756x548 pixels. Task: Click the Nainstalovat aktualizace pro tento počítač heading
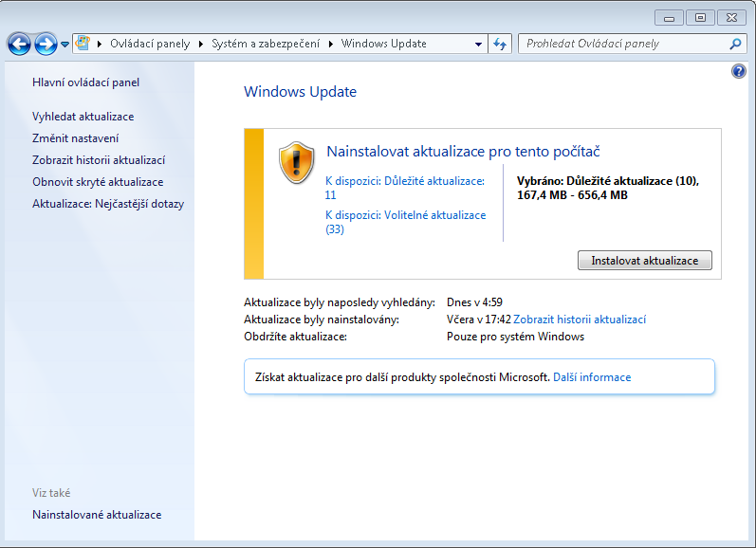click(463, 152)
